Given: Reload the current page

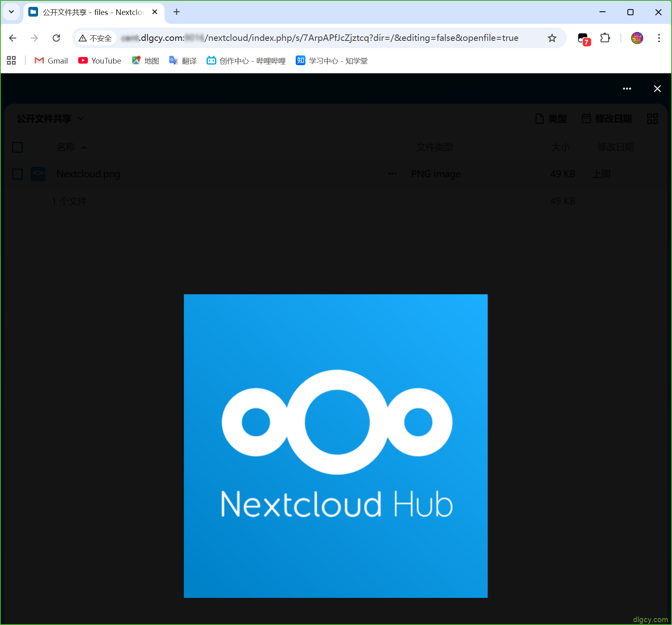Looking at the screenshot, I should coord(56,38).
